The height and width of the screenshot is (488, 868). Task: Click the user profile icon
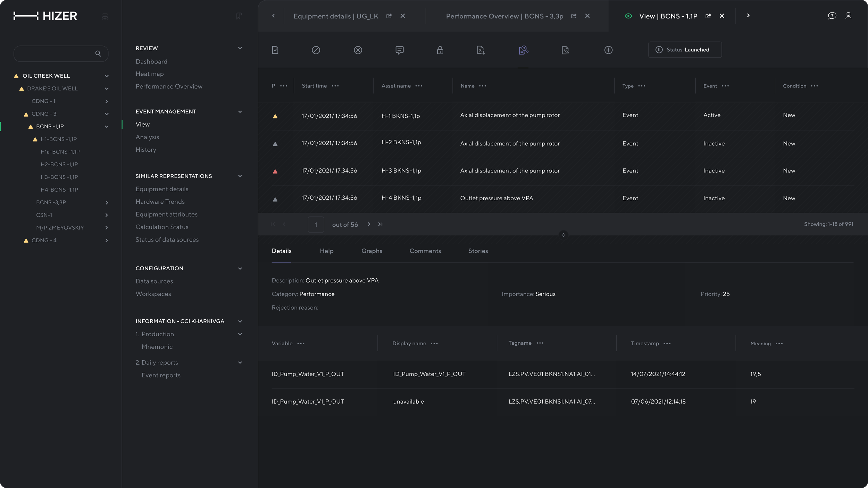pos(848,16)
